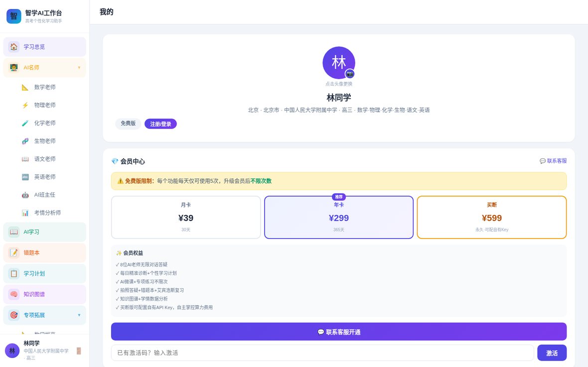Open the 知识图谱 sidebar item

point(45,294)
